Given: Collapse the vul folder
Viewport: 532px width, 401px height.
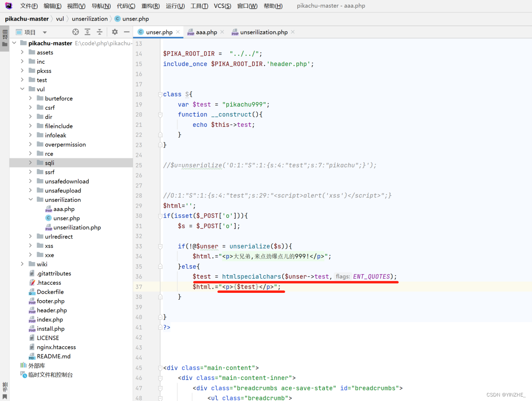Looking at the screenshot, I should click(22, 89).
